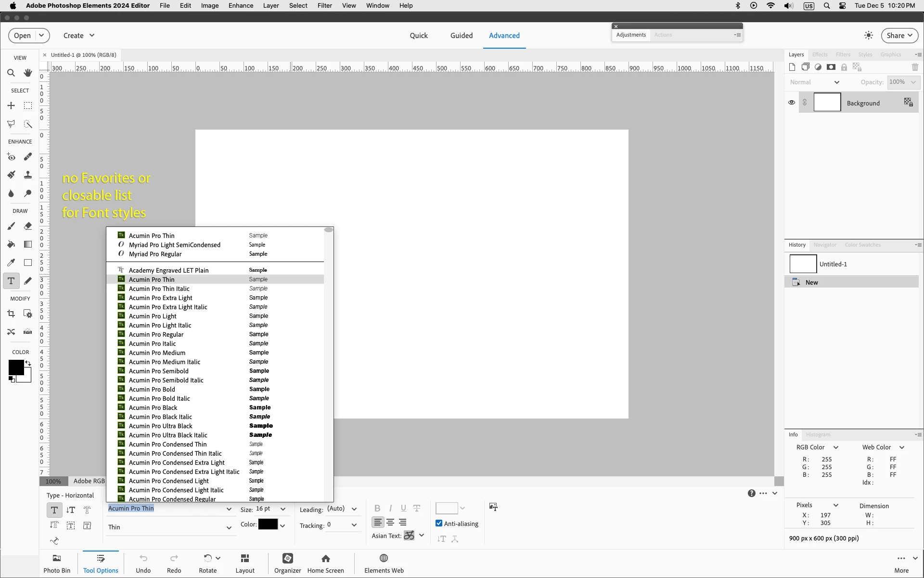The height and width of the screenshot is (578, 924).
Task: Open the Enhance menu
Action: [241, 6]
